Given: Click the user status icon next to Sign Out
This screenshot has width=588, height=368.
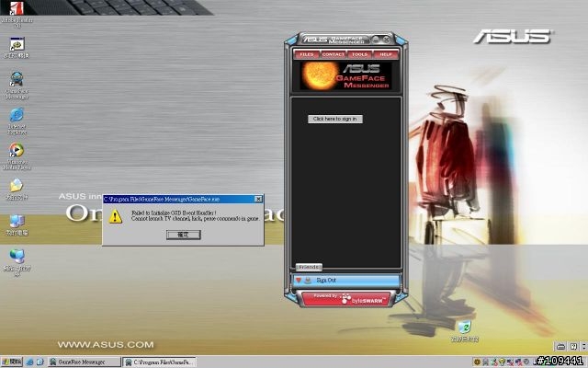Looking at the screenshot, I should [x=308, y=280].
